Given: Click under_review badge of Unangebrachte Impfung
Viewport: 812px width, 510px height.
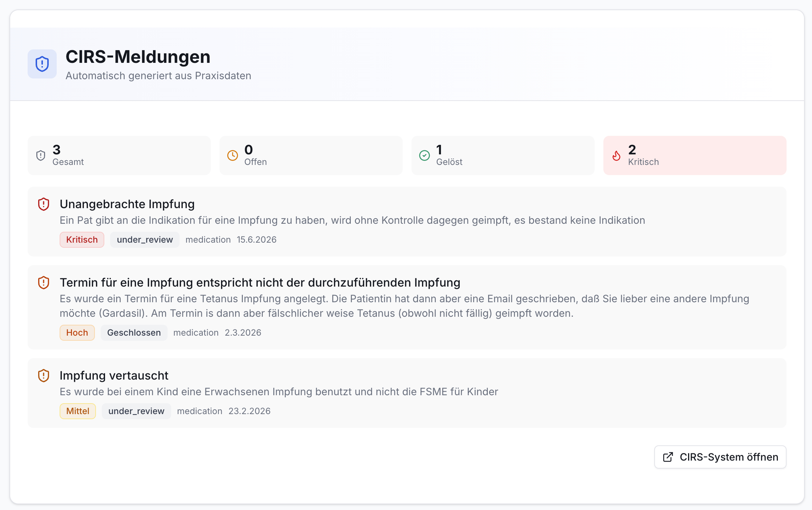Looking at the screenshot, I should [145, 240].
